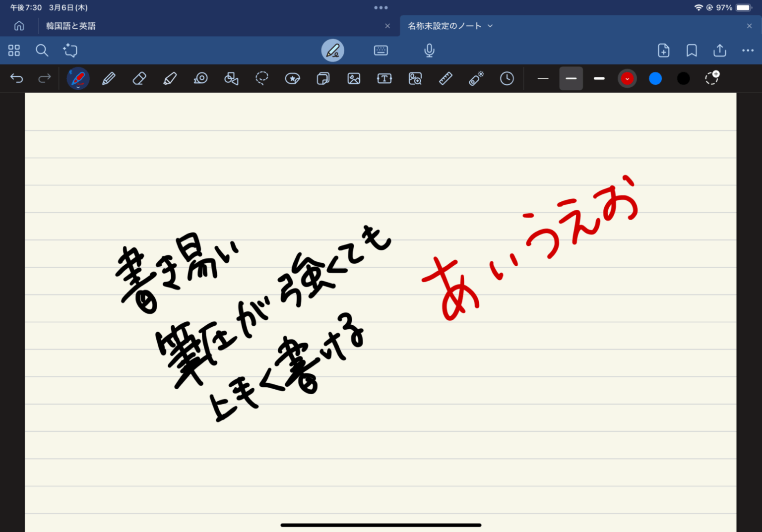Screen dimensions: 762x532
Task: Switch to keyboard typing mode
Action: click(x=381, y=50)
